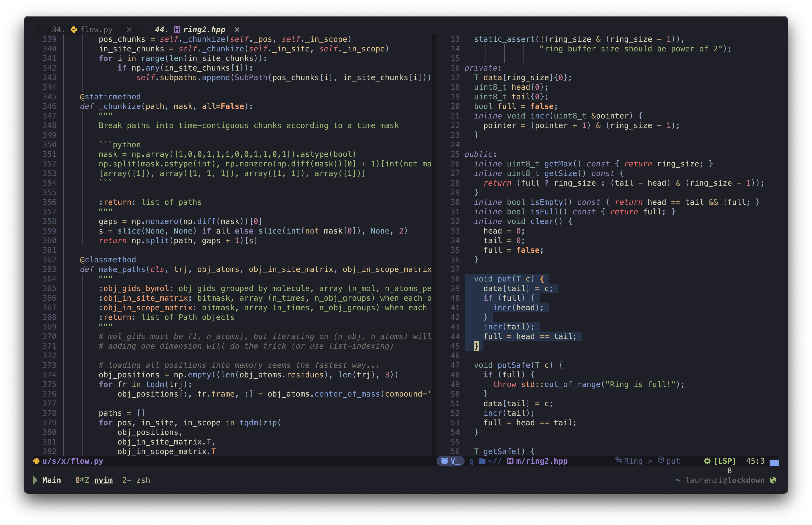This screenshot has width=812, height=525.
Task: Close the ring2.hpp buffer tab
Action: [x=237, y=30]
